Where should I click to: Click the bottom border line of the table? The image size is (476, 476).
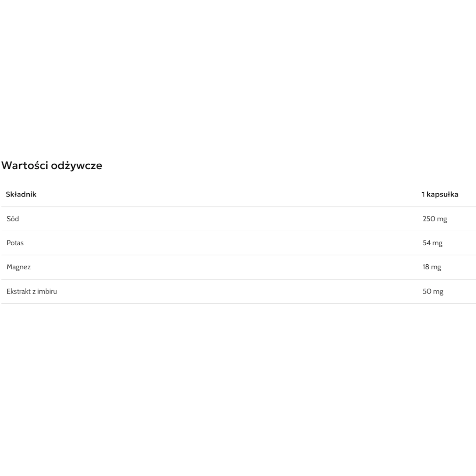coord(238,303)
